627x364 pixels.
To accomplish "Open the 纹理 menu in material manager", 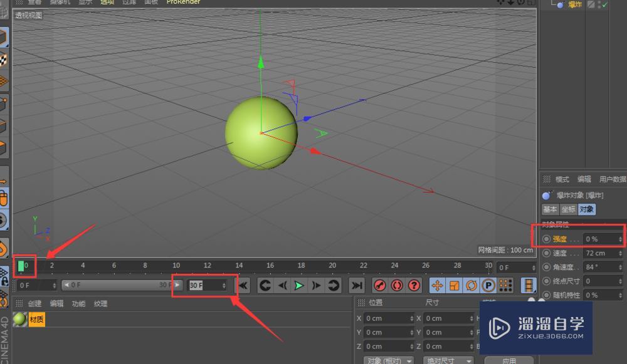I will click(100, 304).
